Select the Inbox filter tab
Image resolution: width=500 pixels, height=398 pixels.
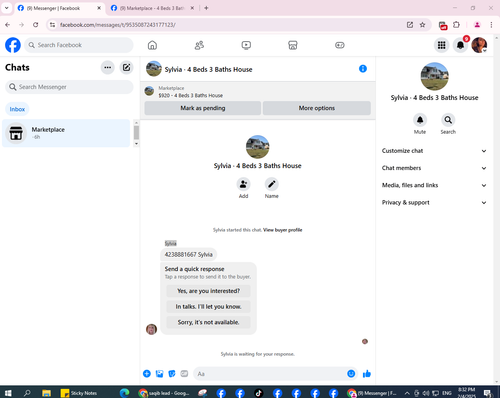(17, 109)
